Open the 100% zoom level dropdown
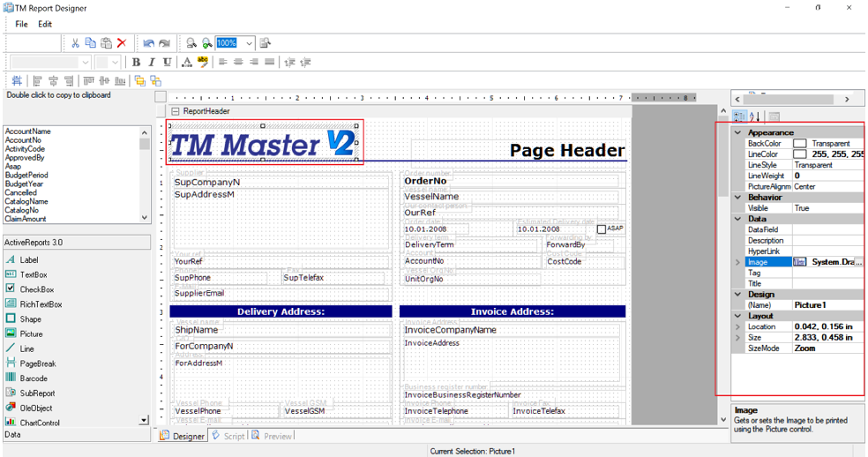 [x=250, y=43]
